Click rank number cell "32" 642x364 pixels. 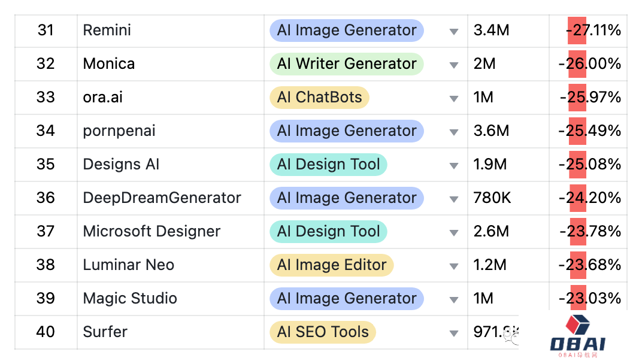[46, 64]
